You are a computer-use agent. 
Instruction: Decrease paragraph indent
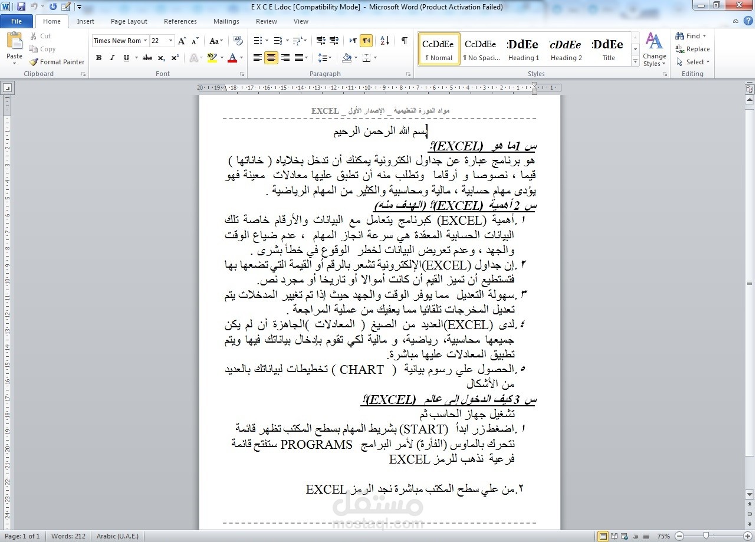click(x=320, y=41)
